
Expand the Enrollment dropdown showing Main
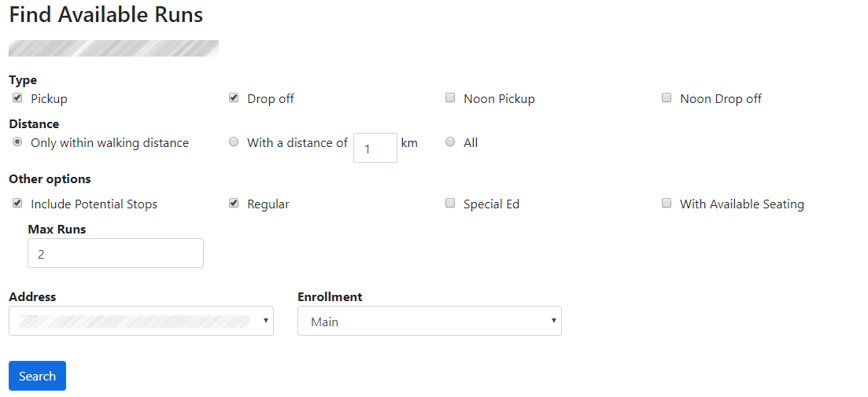click(429, 321)
